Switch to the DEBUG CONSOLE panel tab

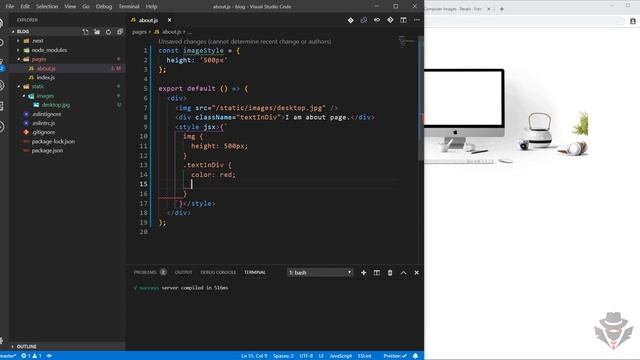coord(218,272)
